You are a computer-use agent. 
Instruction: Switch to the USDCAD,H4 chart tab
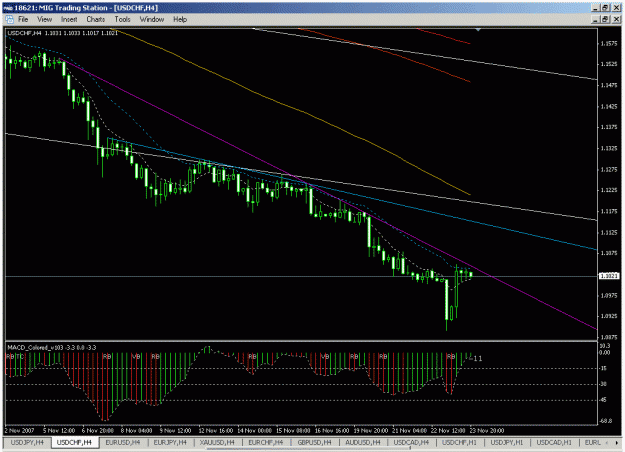(x=411, y=442)
